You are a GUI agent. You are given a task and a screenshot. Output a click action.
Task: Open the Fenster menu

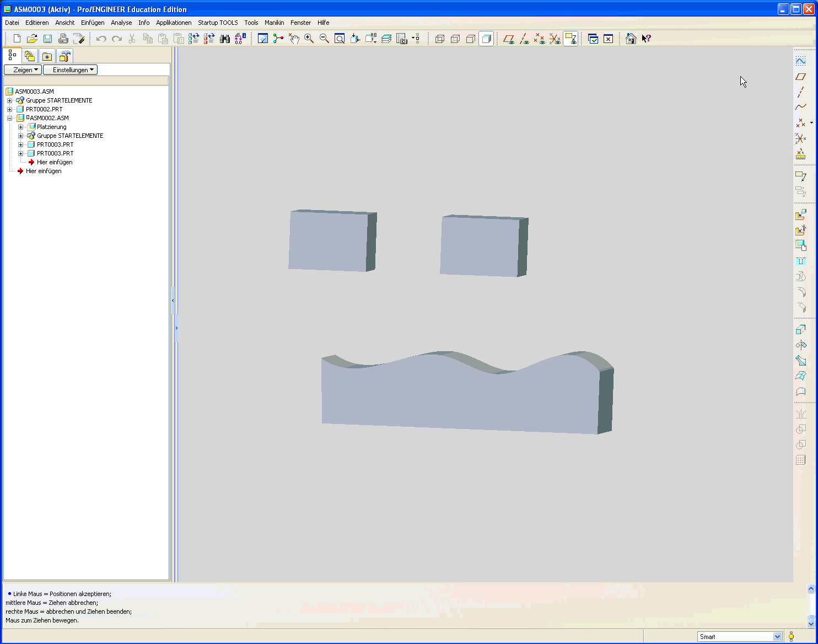pyautogui.click(x=301, y=23)
